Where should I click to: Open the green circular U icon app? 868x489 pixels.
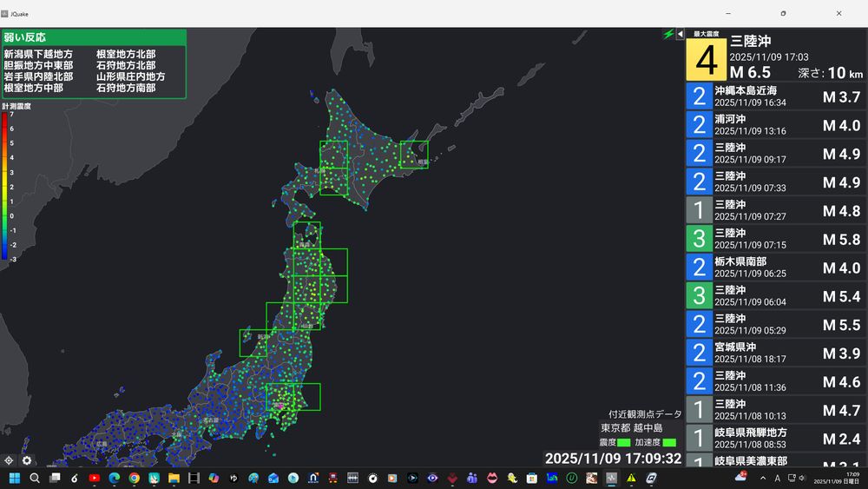[572, 478]
